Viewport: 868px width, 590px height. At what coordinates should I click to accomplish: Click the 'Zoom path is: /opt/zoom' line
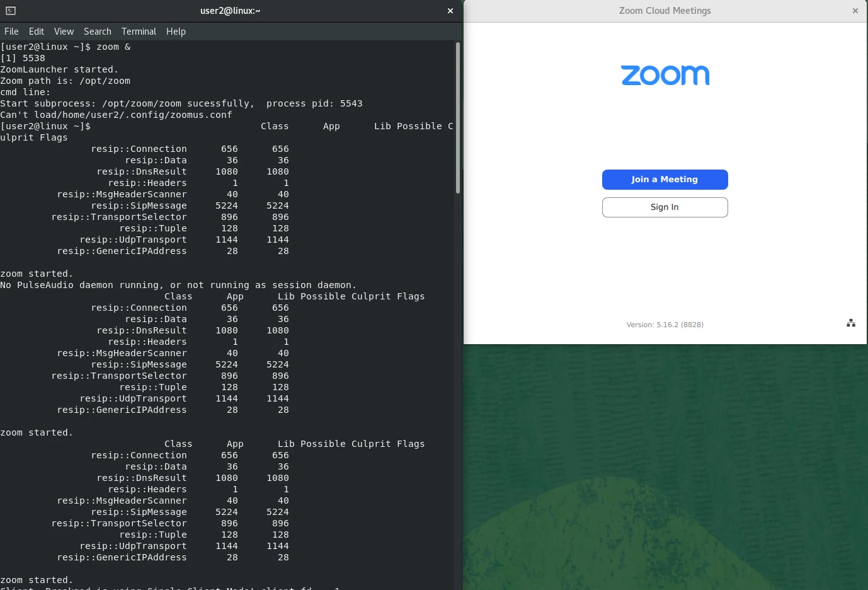click(66, 81)
